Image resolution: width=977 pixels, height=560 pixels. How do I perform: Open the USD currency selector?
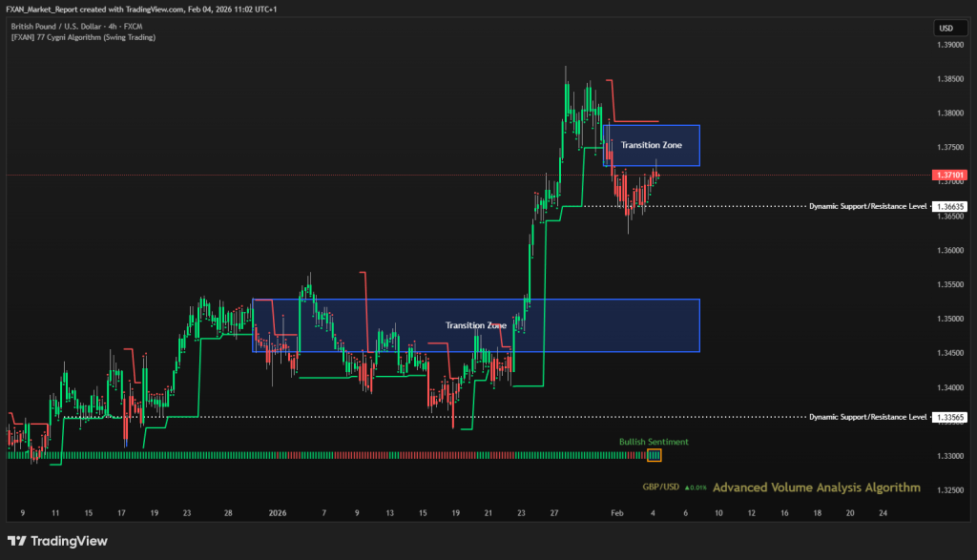(x=946, y=29)
